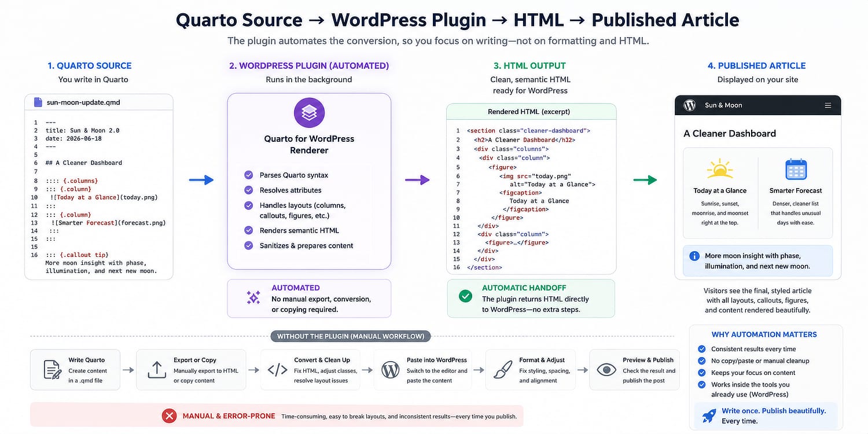Click the purple stacked-layers Renderer icon

click(309, 113)
